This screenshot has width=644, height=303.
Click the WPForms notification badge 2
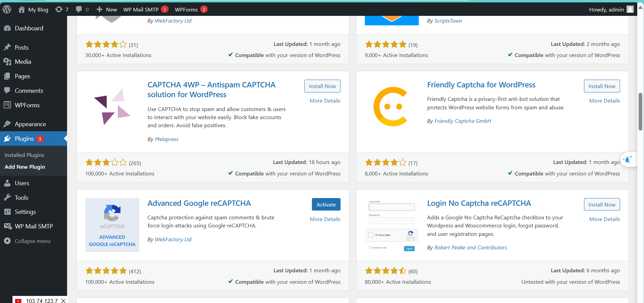(x=204, y=9)
